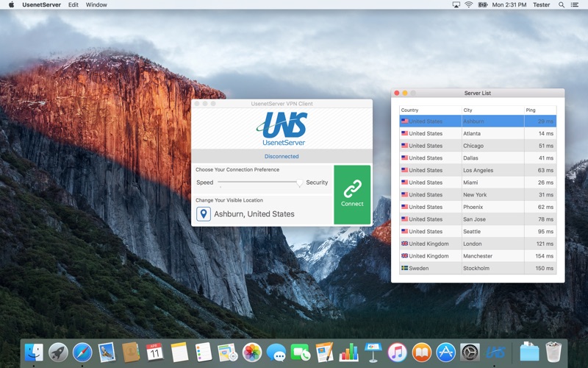
Task: Open the Window menu
Action: point(96,4)
